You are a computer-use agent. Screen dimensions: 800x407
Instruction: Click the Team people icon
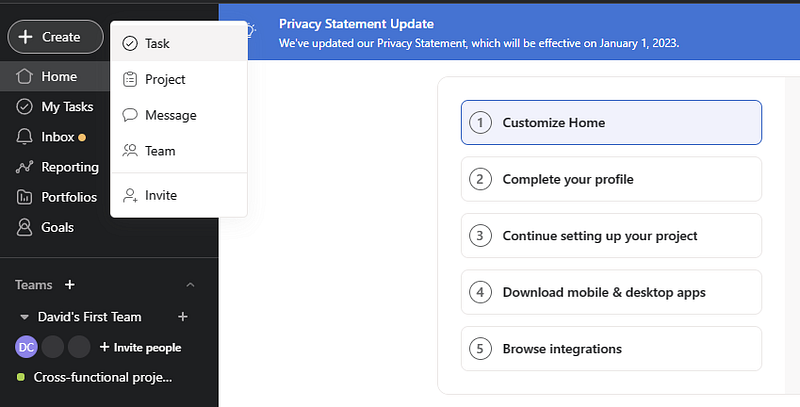130,151
